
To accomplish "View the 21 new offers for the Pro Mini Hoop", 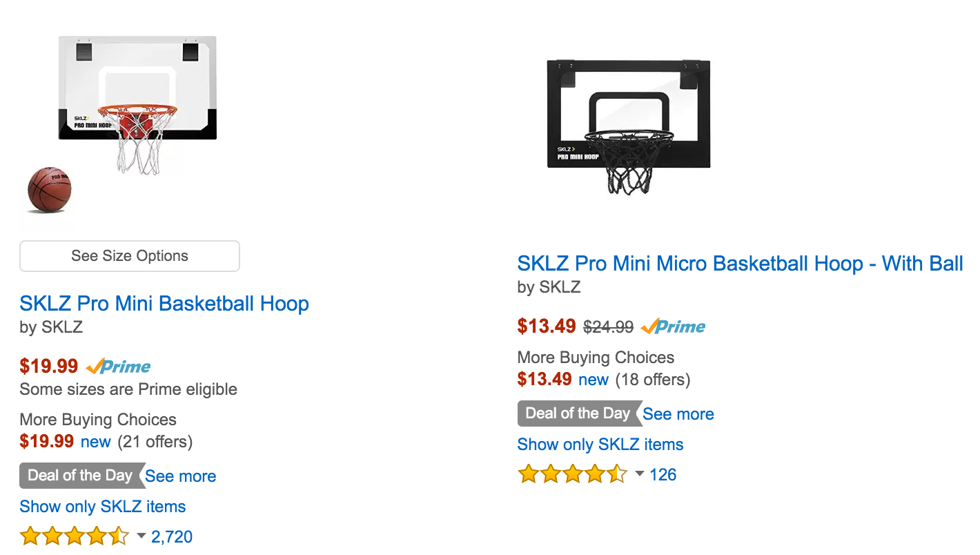I will tap(96, 442).
